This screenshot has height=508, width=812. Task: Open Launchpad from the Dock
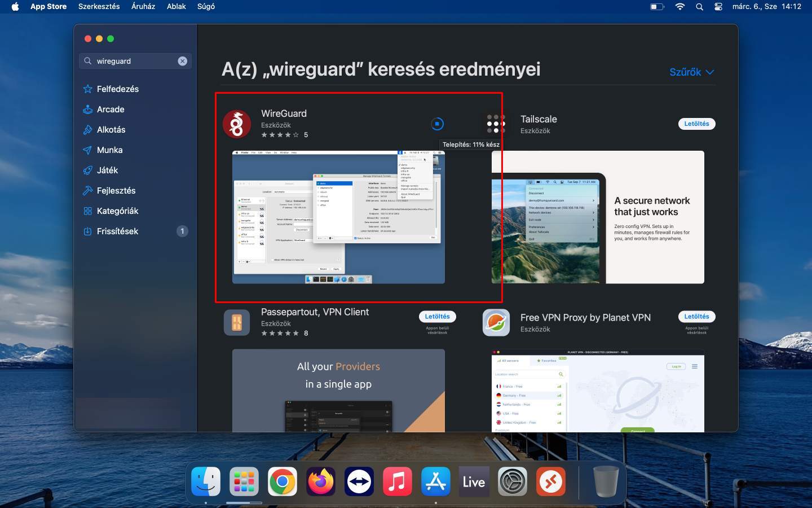pos(244,481)
